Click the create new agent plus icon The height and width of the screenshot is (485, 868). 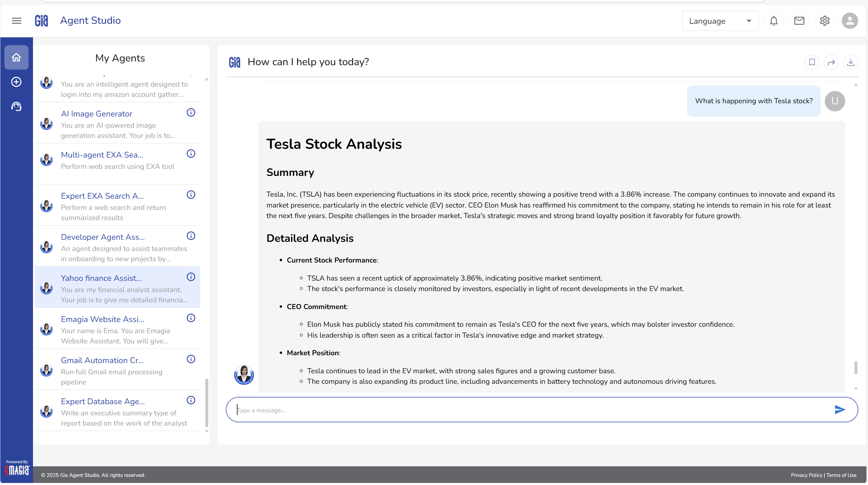pyautogui.click(x=16, y=82)
